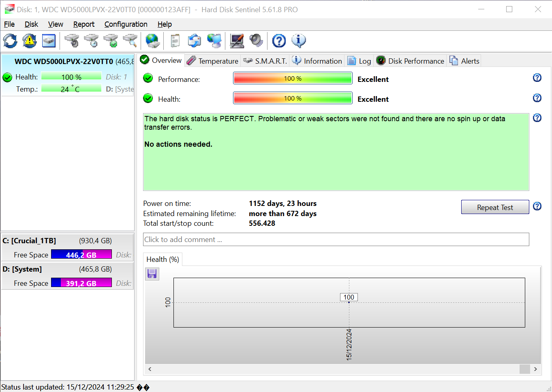Switch to the S.M.A.R.T. tab
552x392 pixels.
(x=265, y=61)
